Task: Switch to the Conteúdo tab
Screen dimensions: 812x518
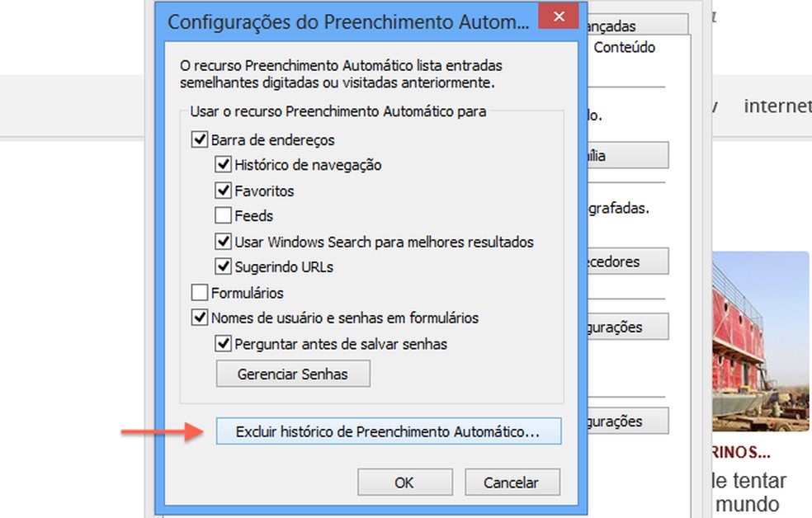Action: (x=623, y=47)
